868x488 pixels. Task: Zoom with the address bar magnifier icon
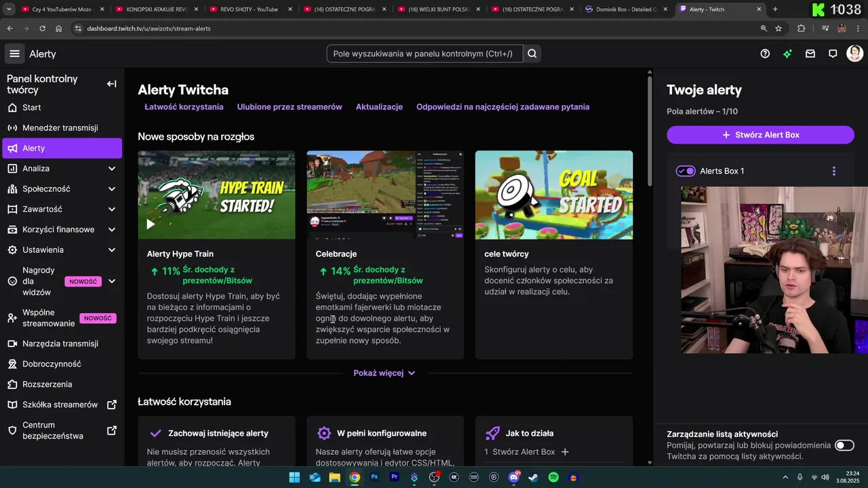[x=764, y=28]
